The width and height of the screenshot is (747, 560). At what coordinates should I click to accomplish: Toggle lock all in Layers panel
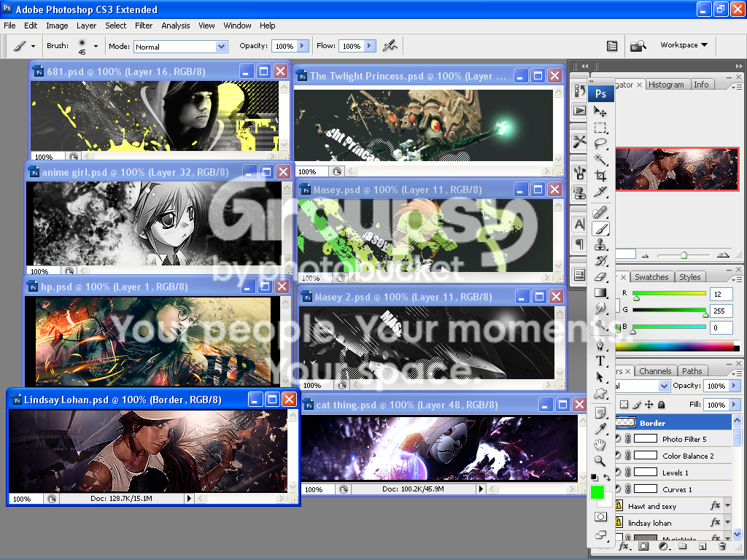pos(661,405)
